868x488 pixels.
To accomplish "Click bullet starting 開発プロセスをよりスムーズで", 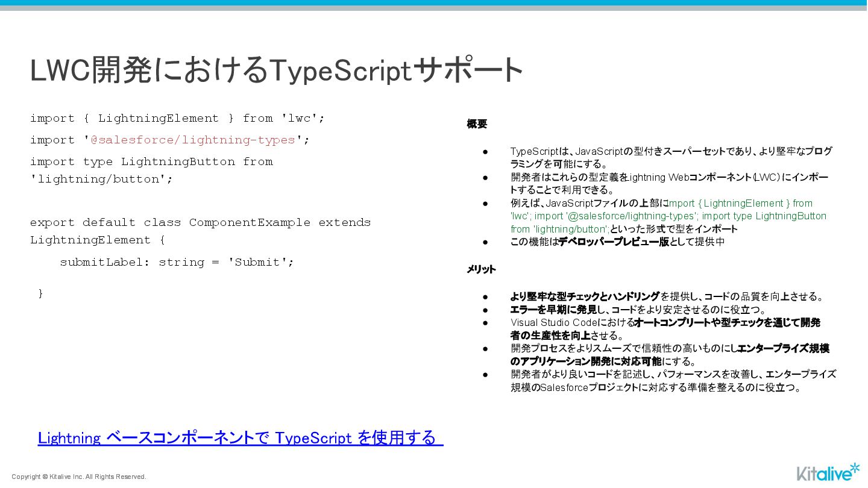I will point(670,355).
